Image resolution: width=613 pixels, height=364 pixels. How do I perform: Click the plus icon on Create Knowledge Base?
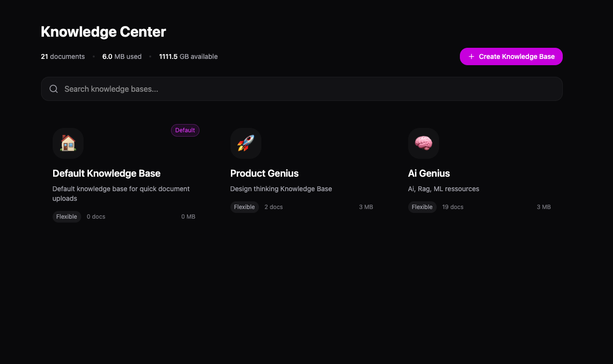(x=471, y=56)
